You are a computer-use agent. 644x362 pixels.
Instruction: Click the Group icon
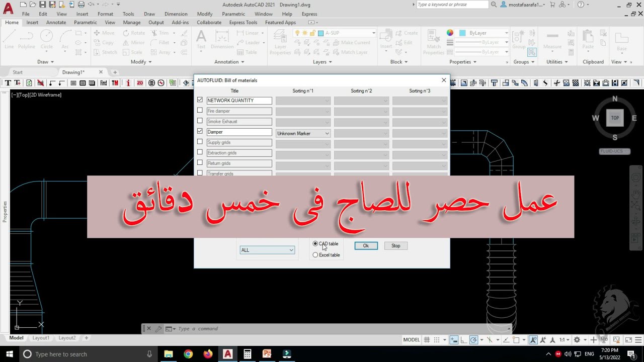pyautogui.click(x=519, y=39)
